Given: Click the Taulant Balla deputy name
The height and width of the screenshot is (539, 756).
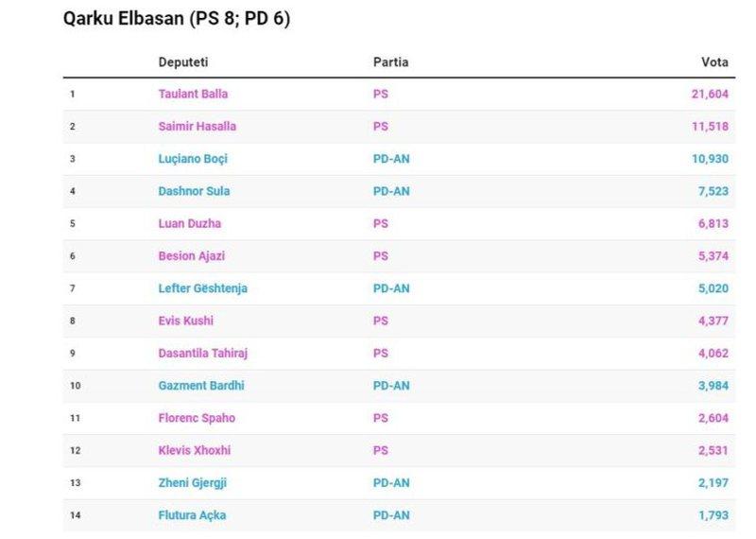Looking at the screenshot, I should click(193, 94).
